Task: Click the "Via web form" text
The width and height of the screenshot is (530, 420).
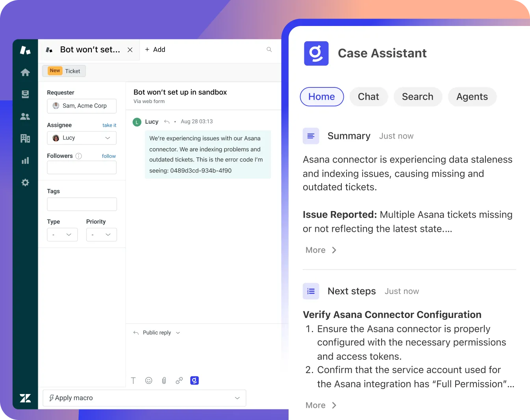Action: point(149,101)
